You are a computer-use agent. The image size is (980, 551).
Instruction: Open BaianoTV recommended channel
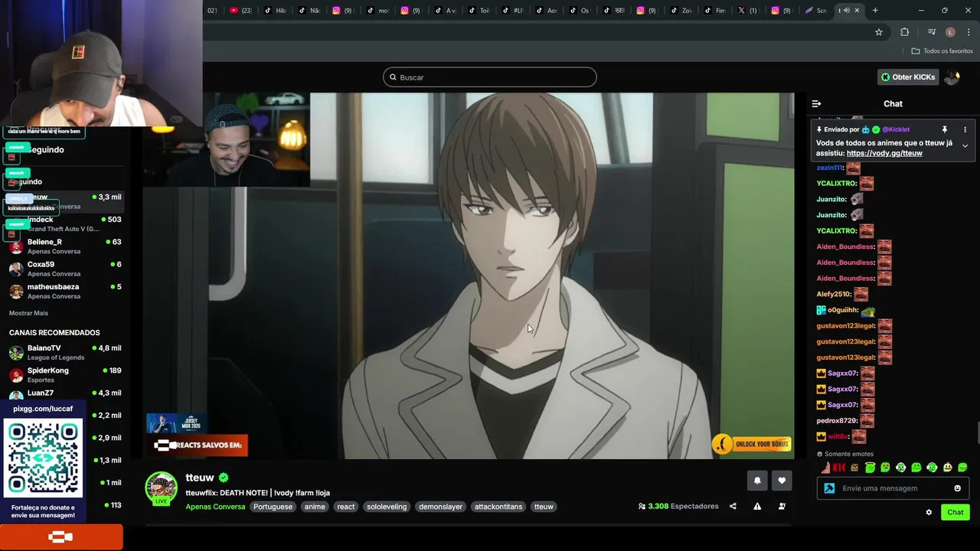coord(65,352)
